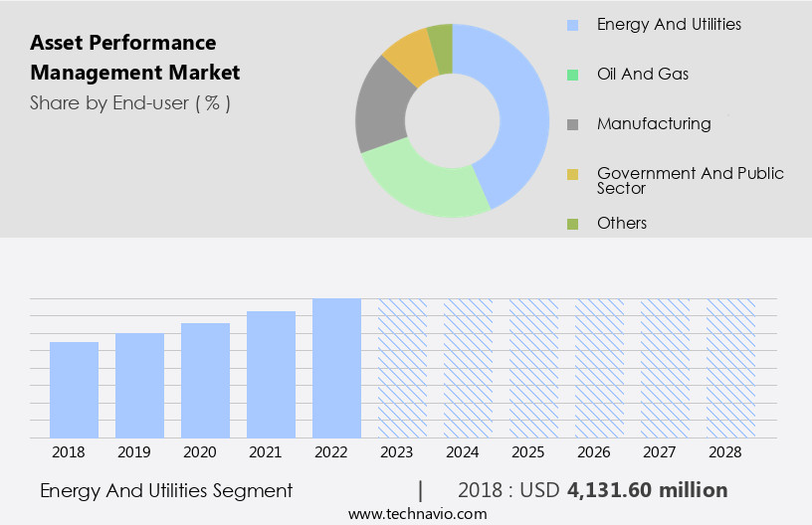Select the 2020 bar in the chart
The height and width of the screenshot is (525, 812).
pos(206,380)
